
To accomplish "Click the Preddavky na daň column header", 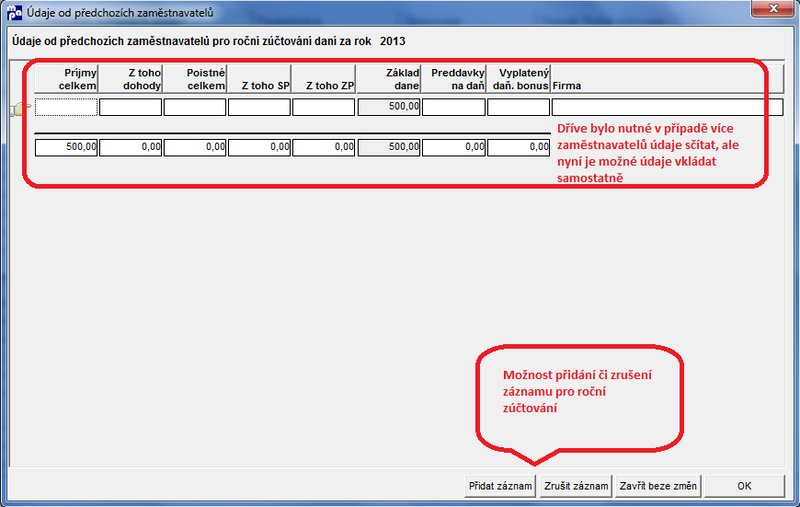I will (454, 79).
